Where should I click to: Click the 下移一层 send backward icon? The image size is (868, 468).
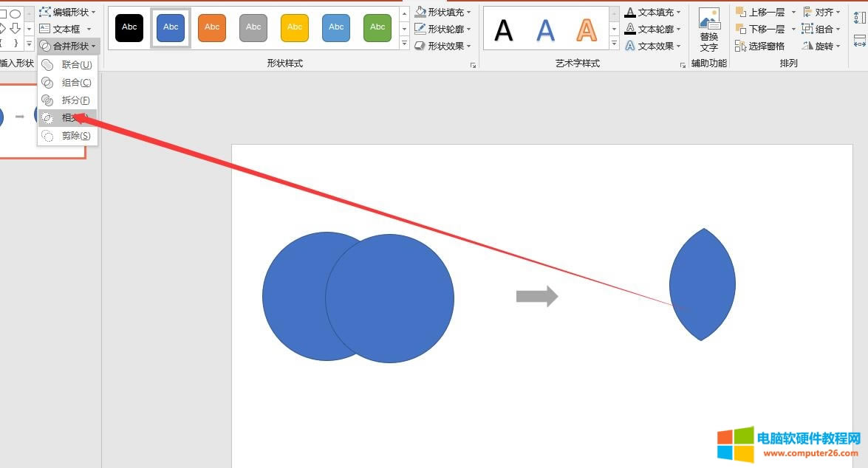(741, 29)
